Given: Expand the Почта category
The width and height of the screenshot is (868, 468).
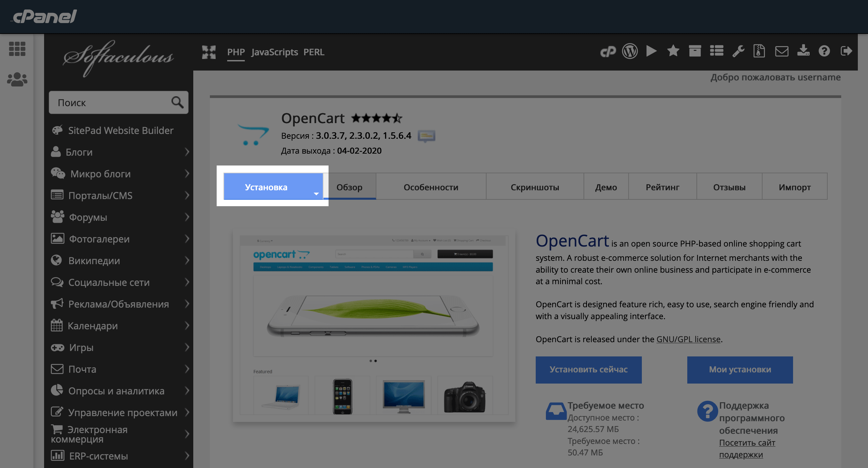Looking at the screenshot, I should pyautogui.click(x=119, y=369).
